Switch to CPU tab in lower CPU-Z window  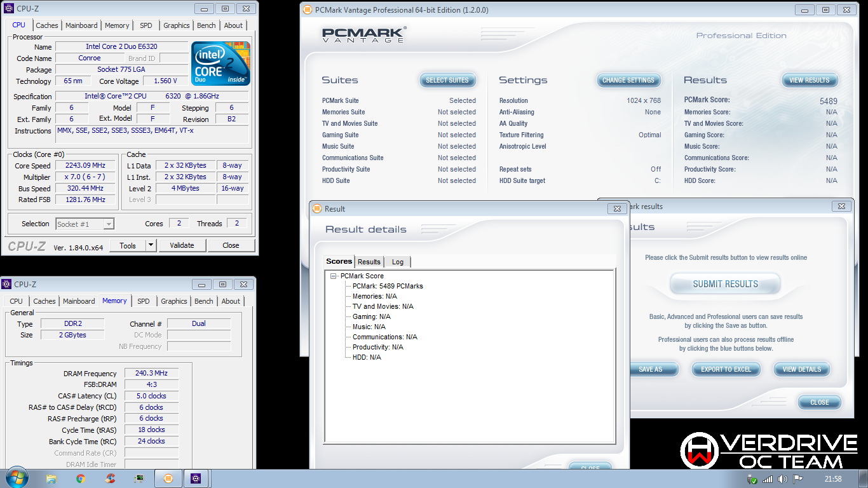coord(17,301)
